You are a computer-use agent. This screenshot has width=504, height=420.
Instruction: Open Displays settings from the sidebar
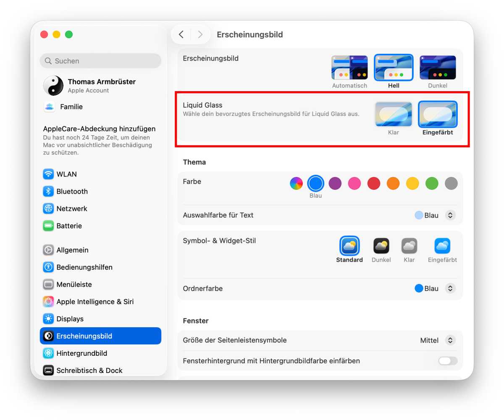click(x=69, y=319)
